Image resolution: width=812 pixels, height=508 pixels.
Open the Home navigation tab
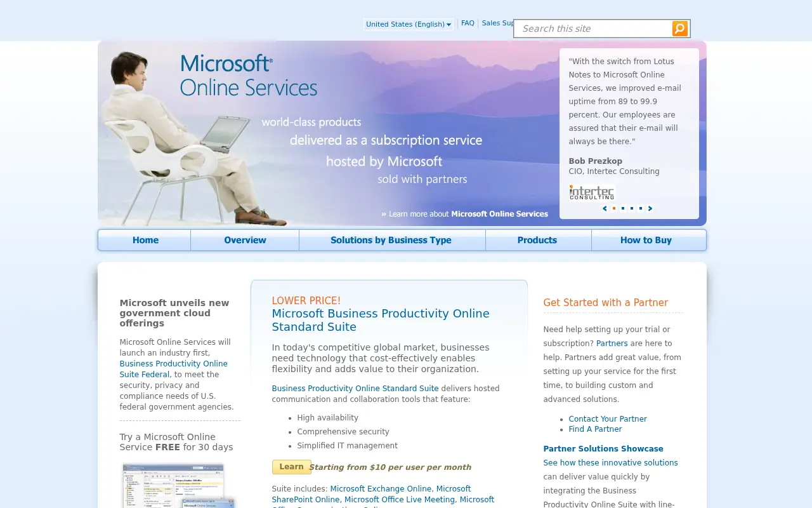pyautogui.click(x=145, y=240)
